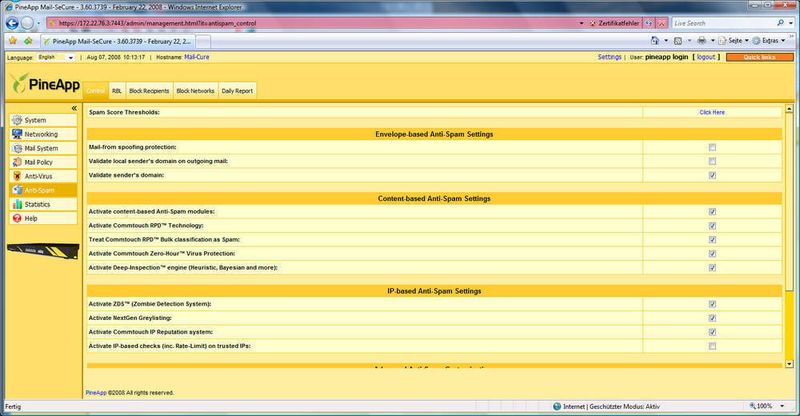
Task: Switch to the RBL tab
Action: click(117, 91)
